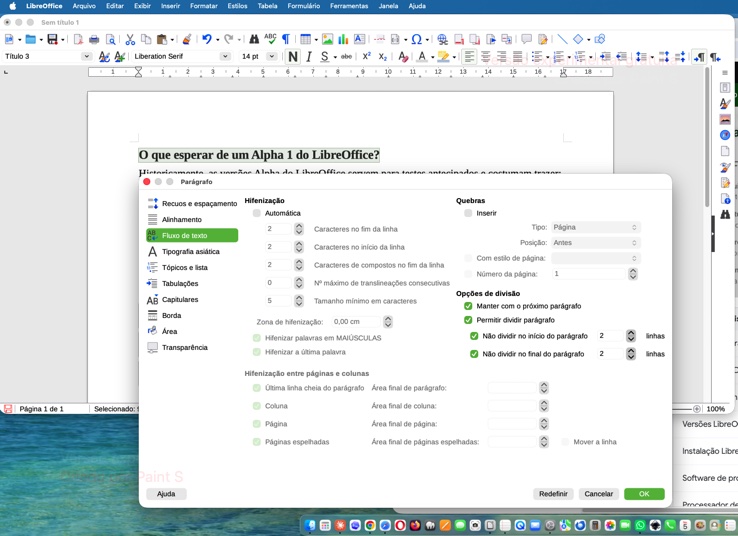Click the Insert image icon
The image size is (738, 536).
(328, 39)
